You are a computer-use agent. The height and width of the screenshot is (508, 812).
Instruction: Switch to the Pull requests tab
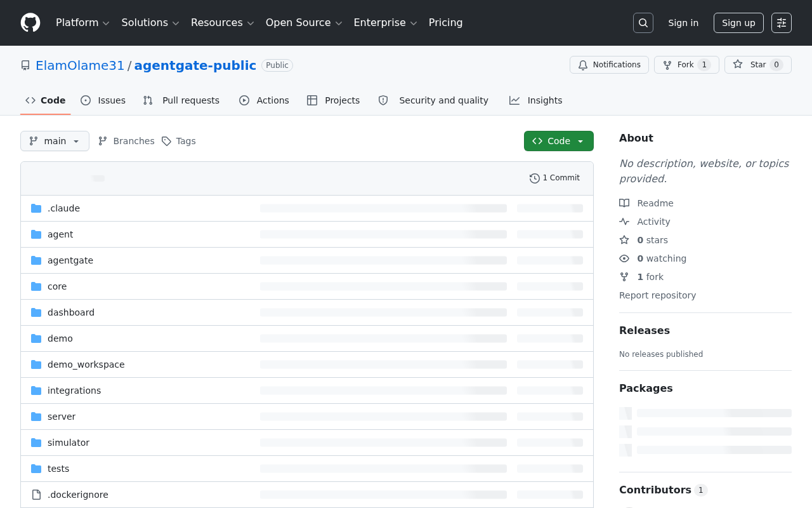(181, 100)
